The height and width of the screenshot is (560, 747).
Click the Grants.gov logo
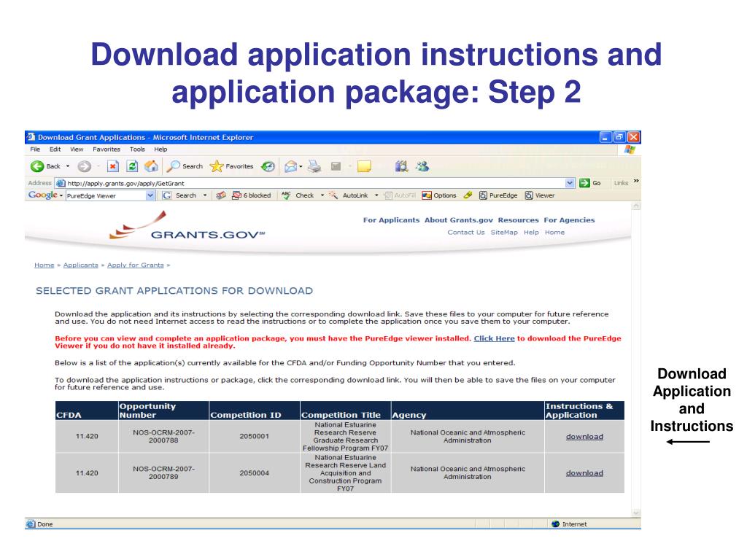pyautogui.click(x=187, y=225)
